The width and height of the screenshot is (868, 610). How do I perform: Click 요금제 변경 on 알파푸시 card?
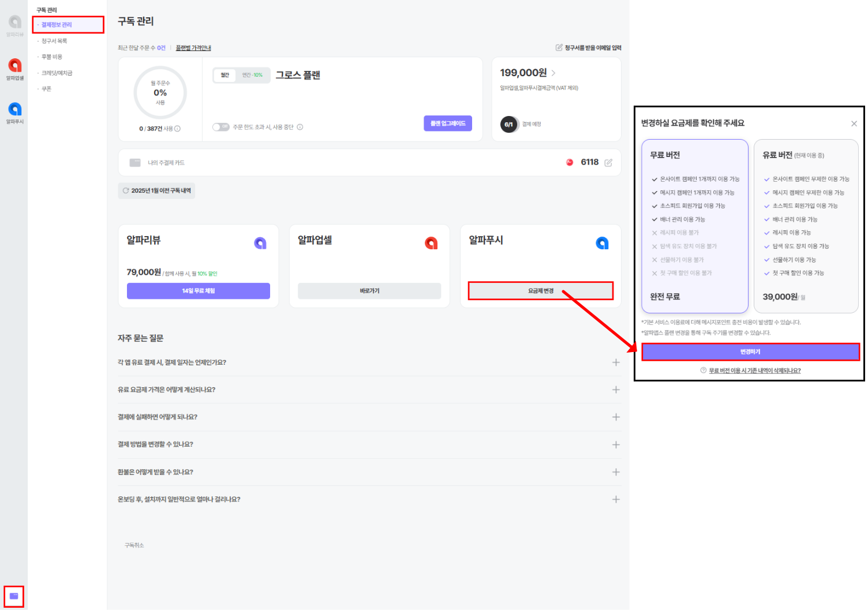(x=541, y=291)
